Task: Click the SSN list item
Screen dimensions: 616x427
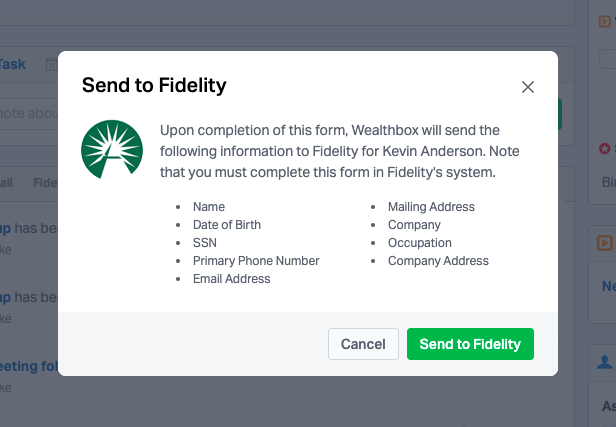Action: click(x=205, y=243)
